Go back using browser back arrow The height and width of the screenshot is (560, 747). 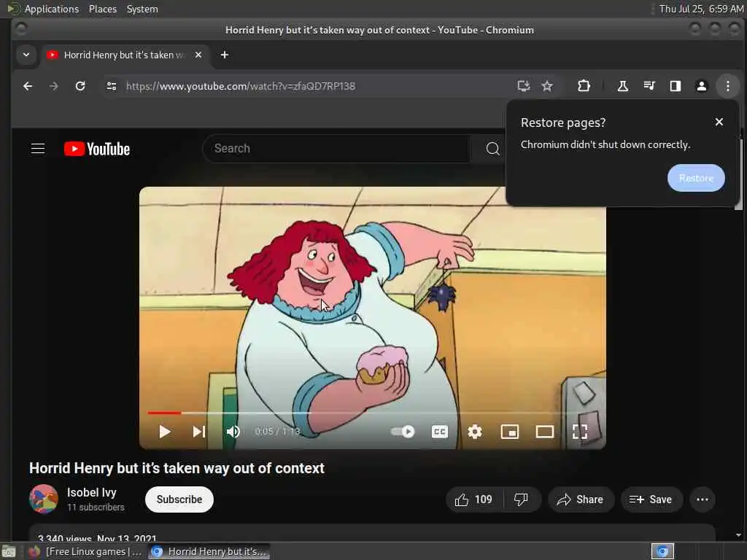pos(28,86)
